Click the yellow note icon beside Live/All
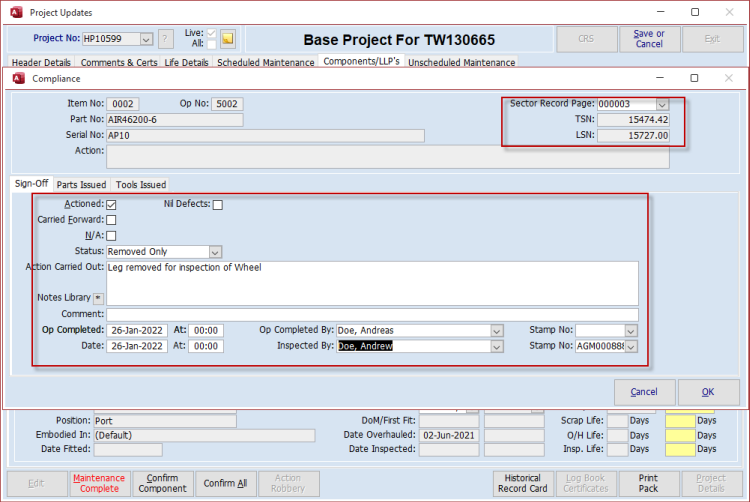 pos(227,39)
